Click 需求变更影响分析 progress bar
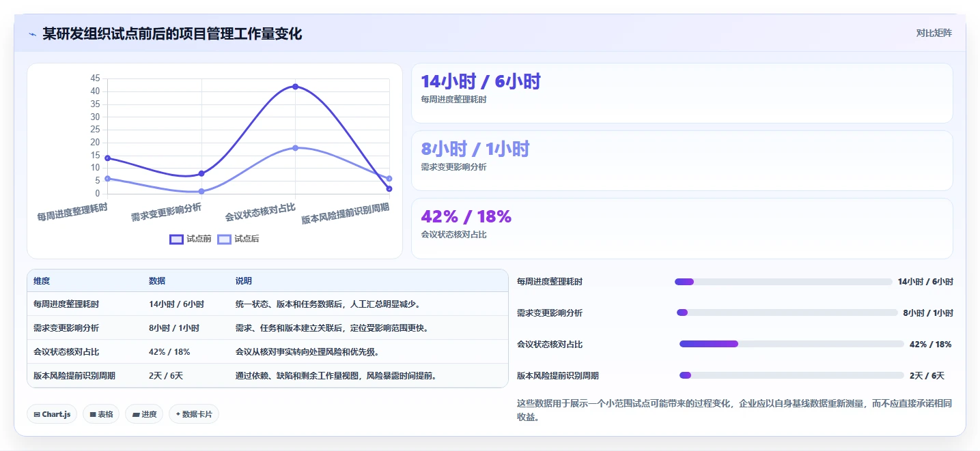 (787, 313)
